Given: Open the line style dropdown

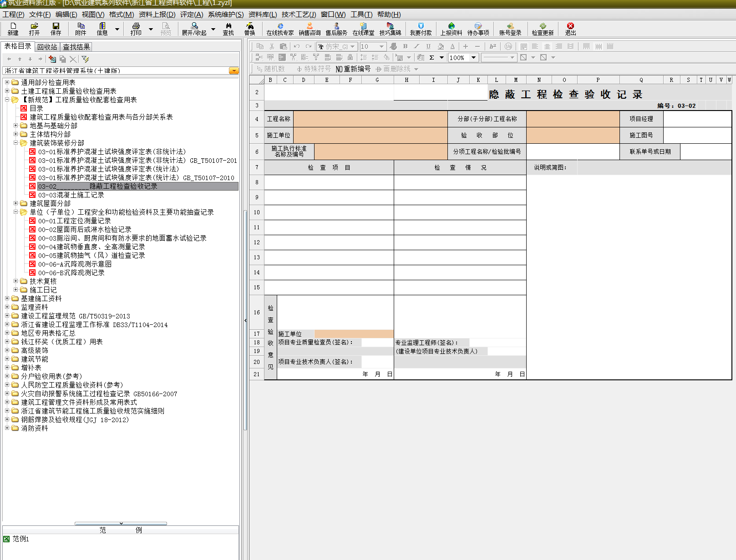Looking at the screenshot, I should (512, 57).
